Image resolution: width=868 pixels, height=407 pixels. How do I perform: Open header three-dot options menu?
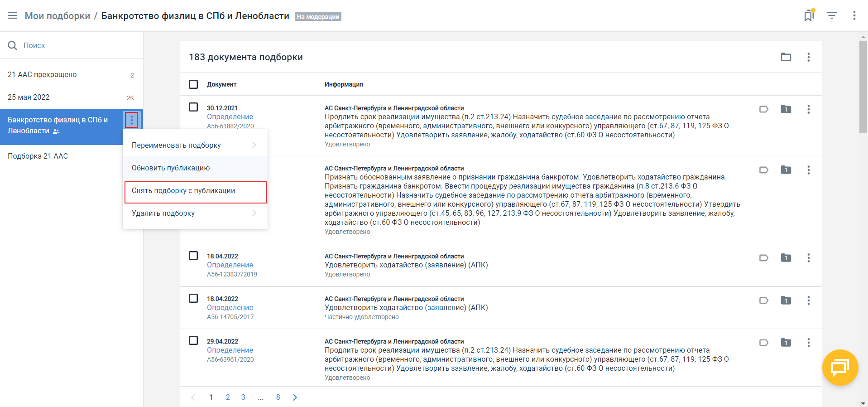854,15
